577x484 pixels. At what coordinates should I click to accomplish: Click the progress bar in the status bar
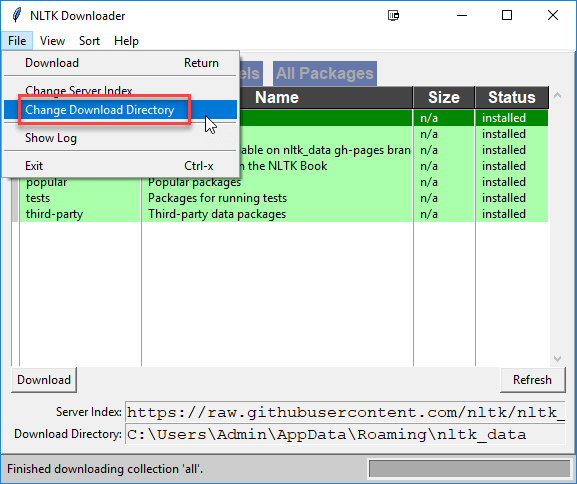(470, 469)
